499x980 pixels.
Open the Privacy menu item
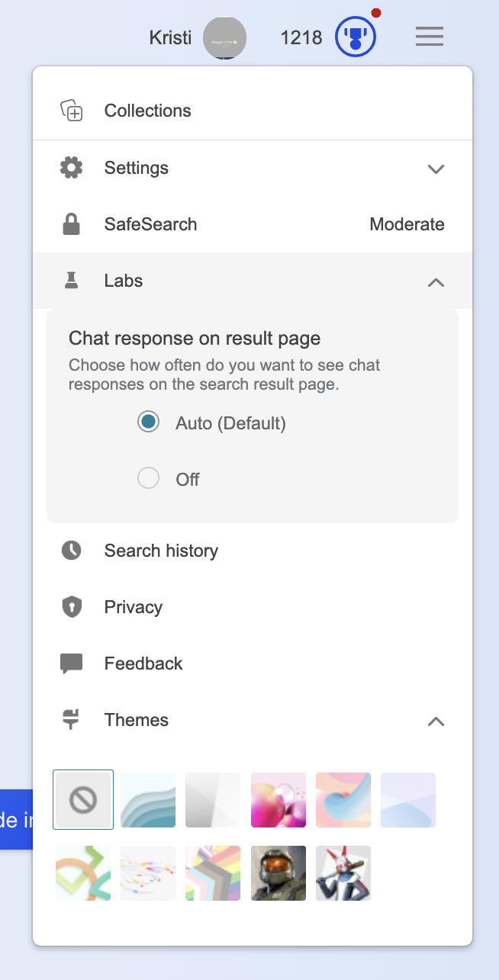pyautogui.click(x=134, y=607)
